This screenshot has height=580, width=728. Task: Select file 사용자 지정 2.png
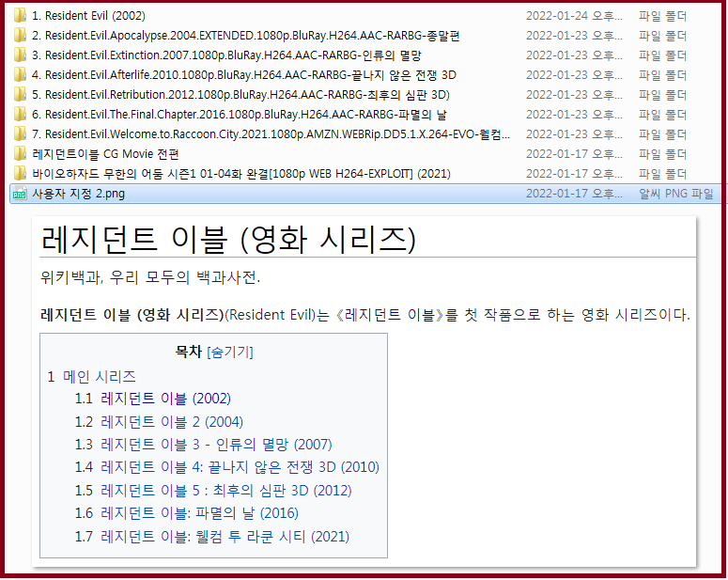[x=79, y=194]
